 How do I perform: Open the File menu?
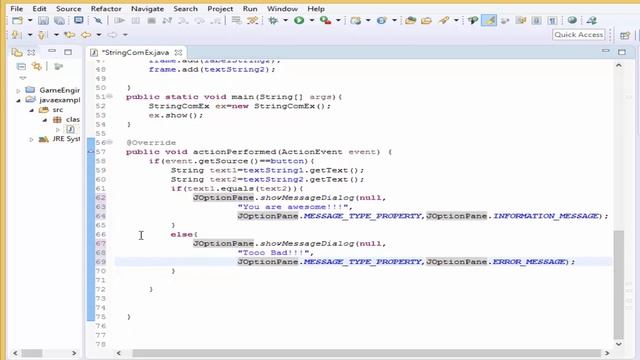click(17, 9)
